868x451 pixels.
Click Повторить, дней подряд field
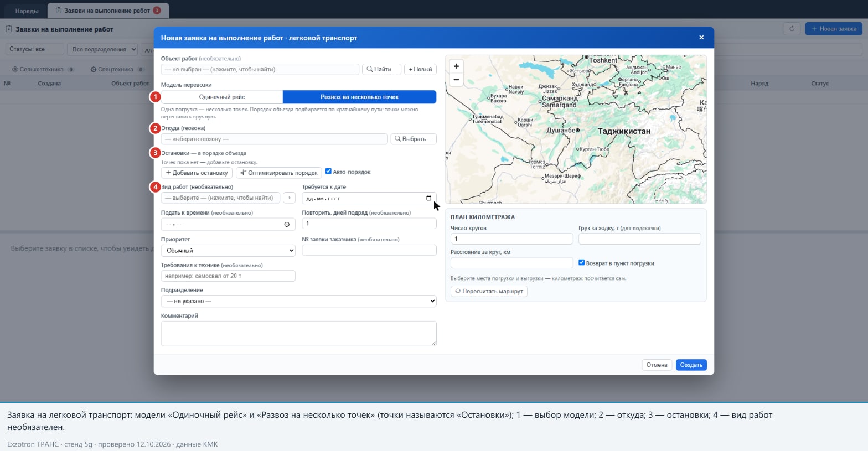pos(369,224)
